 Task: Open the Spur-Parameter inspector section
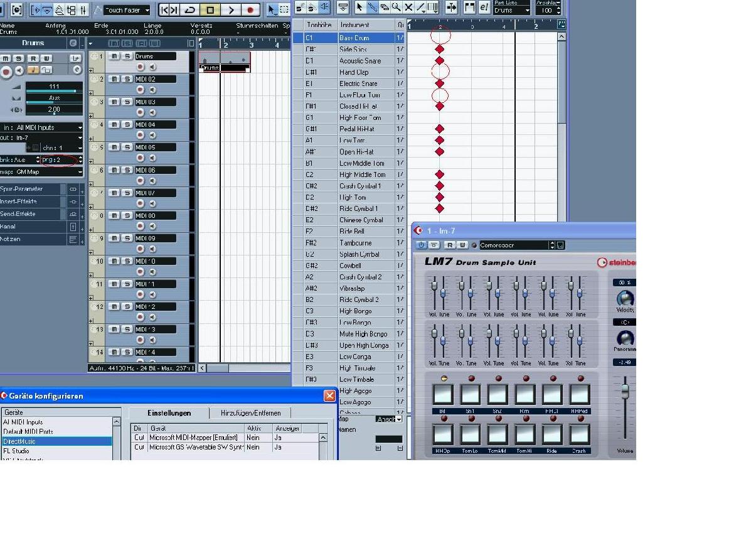coord(33,189)
